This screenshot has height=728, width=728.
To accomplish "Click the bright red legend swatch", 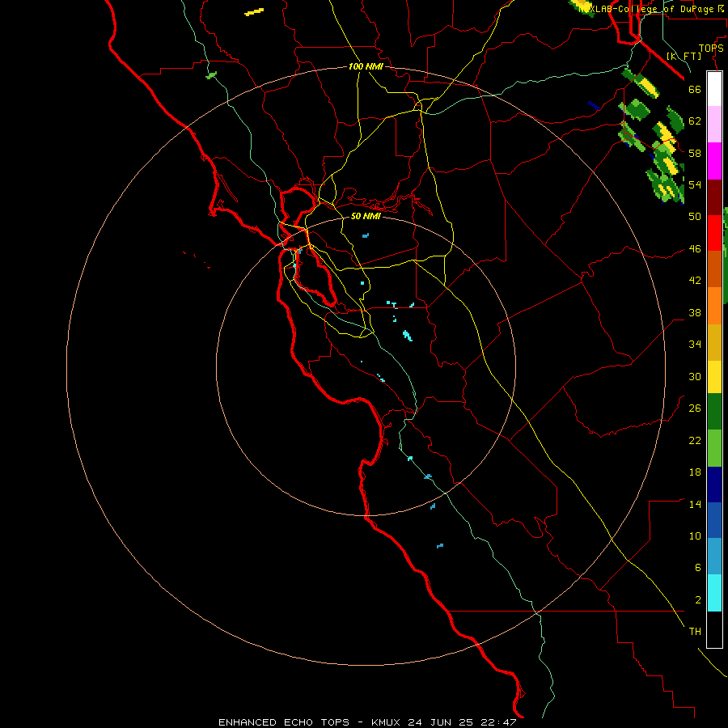I will [714, 233].
